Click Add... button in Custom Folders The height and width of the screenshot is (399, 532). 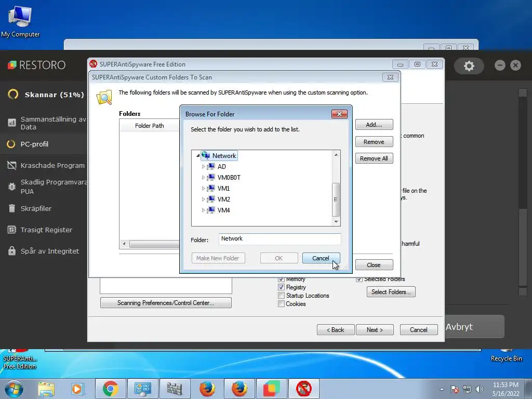click(374, 125)
